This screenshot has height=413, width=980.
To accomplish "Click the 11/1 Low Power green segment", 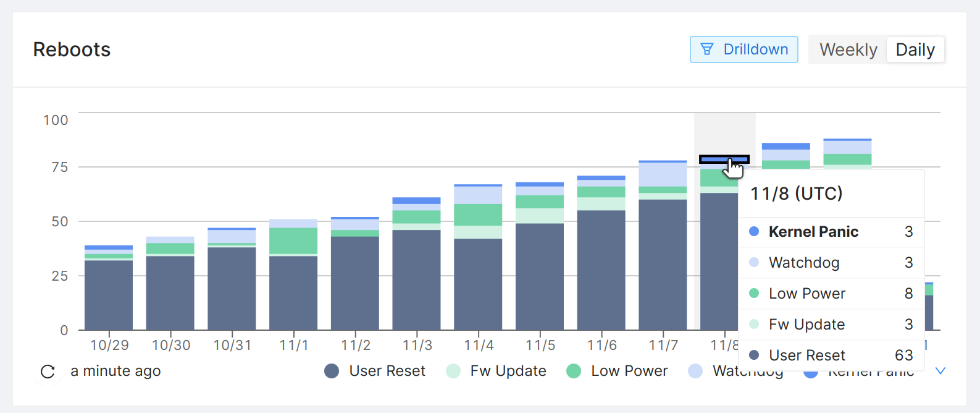I will (293, 241).
